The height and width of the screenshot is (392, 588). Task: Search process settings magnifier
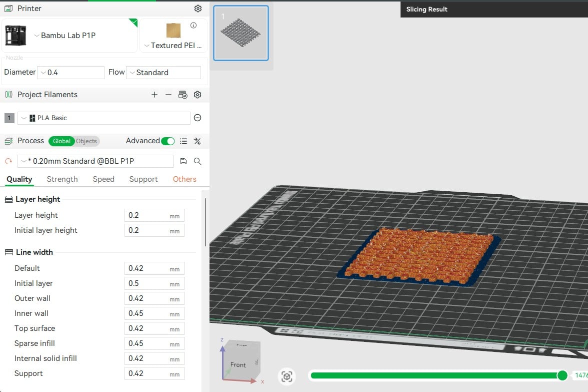197,161
